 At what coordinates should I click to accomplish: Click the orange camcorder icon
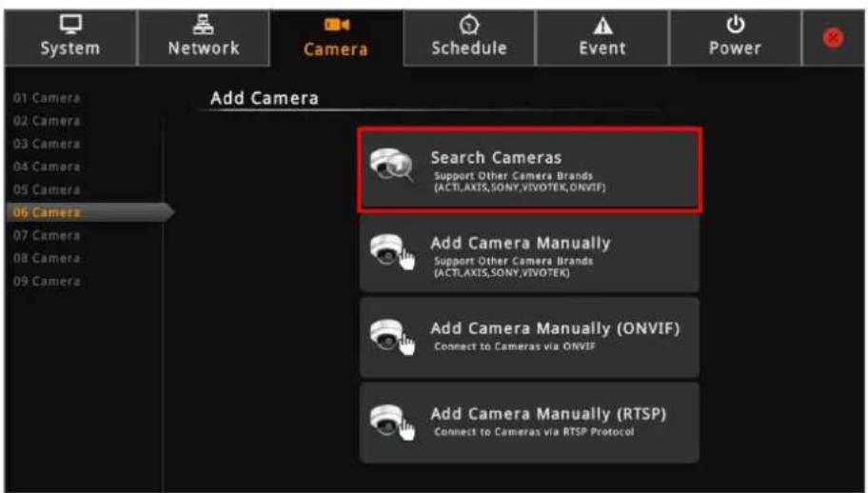(x=337, y=25)
